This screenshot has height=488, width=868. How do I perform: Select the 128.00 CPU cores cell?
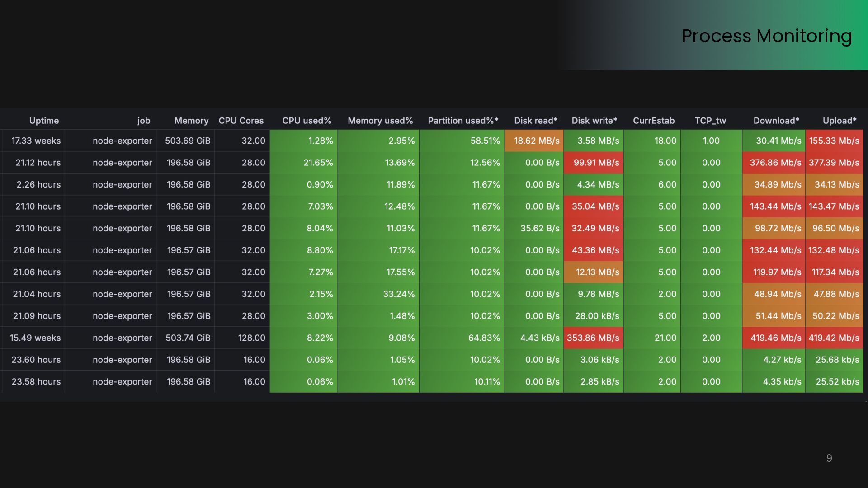[251, 338]
